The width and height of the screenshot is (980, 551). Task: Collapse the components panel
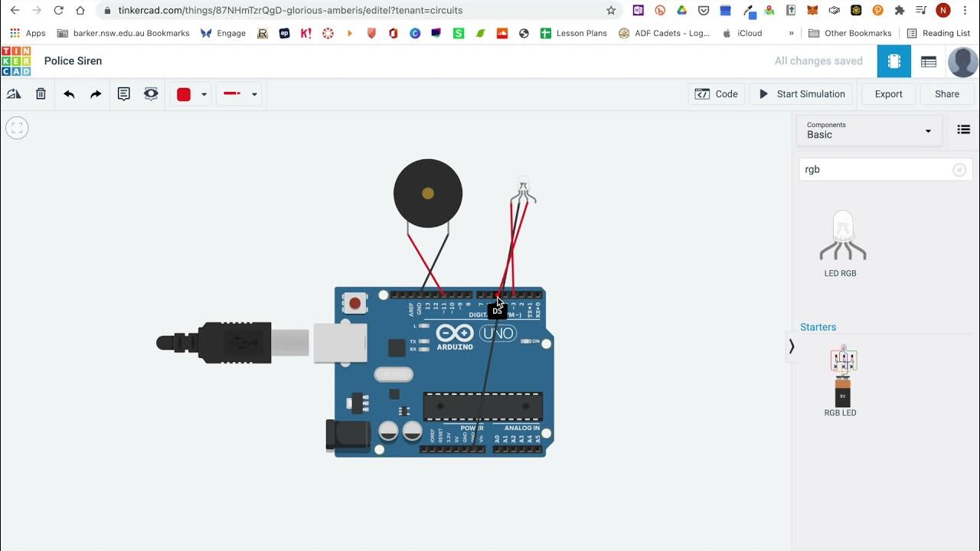point(792,347)
